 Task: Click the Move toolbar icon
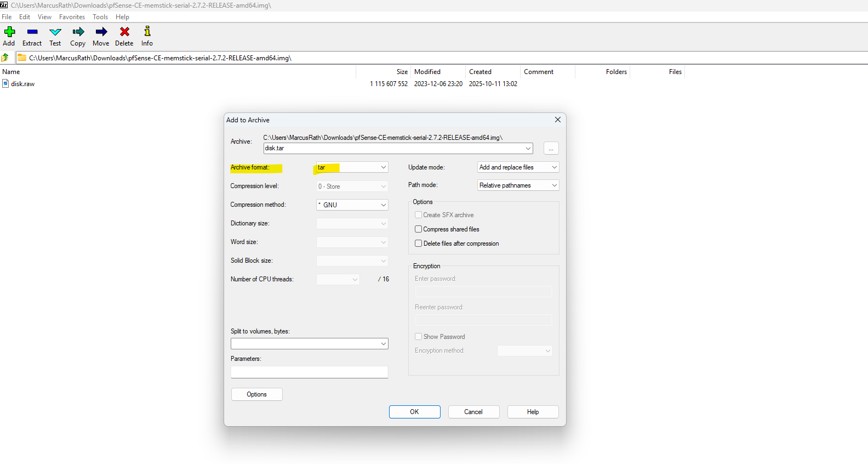tap(101, 32)
